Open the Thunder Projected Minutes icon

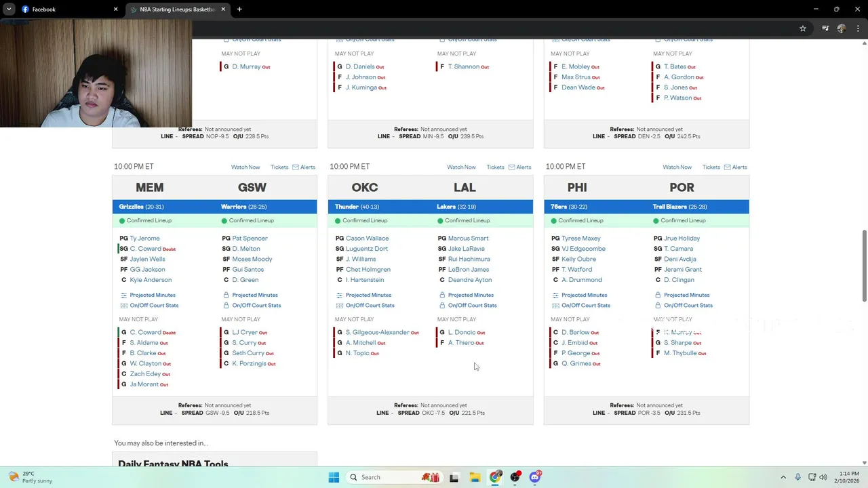(x=339, y=295)
